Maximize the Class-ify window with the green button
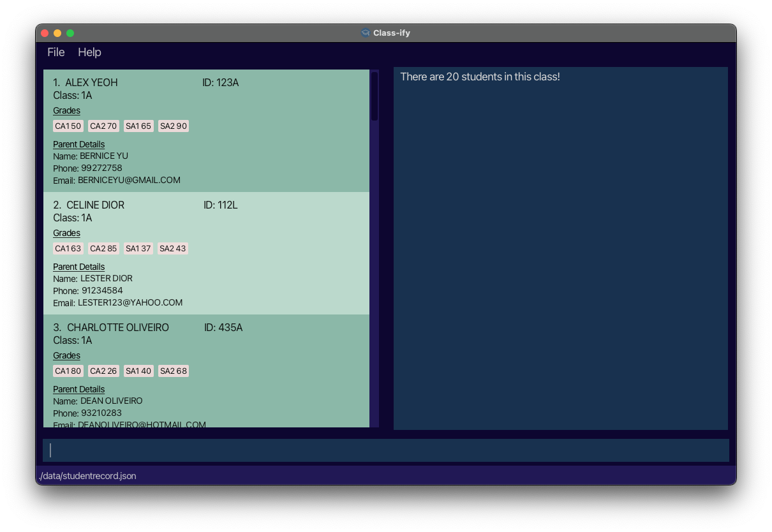This screenshot has height=532, width=772. 70,33
